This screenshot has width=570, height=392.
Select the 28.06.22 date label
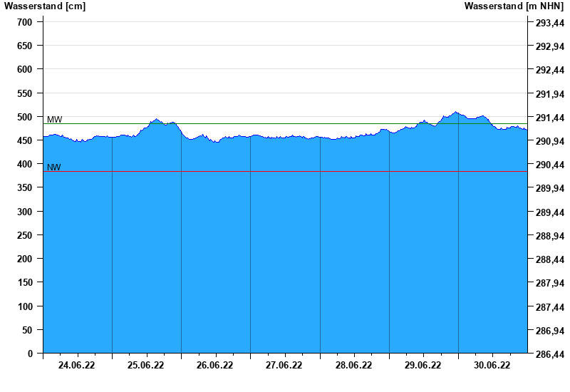point(353,366)
